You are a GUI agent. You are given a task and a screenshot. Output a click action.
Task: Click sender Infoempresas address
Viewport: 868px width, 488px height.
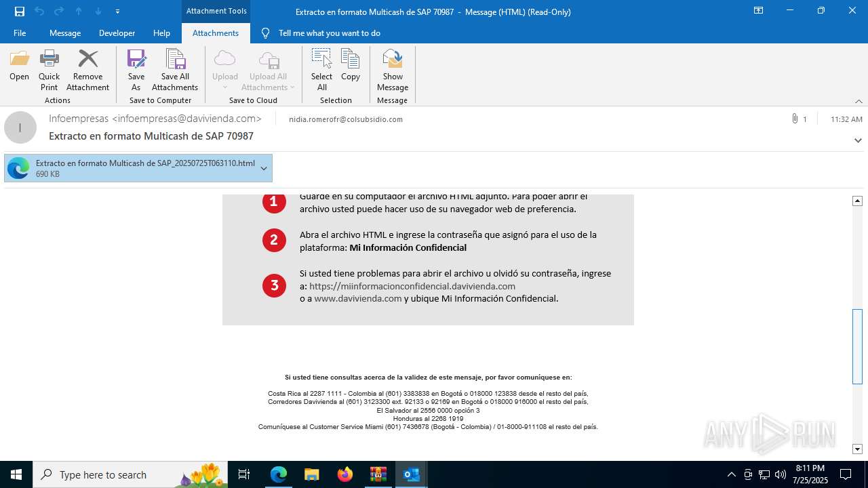click(155, 118)
